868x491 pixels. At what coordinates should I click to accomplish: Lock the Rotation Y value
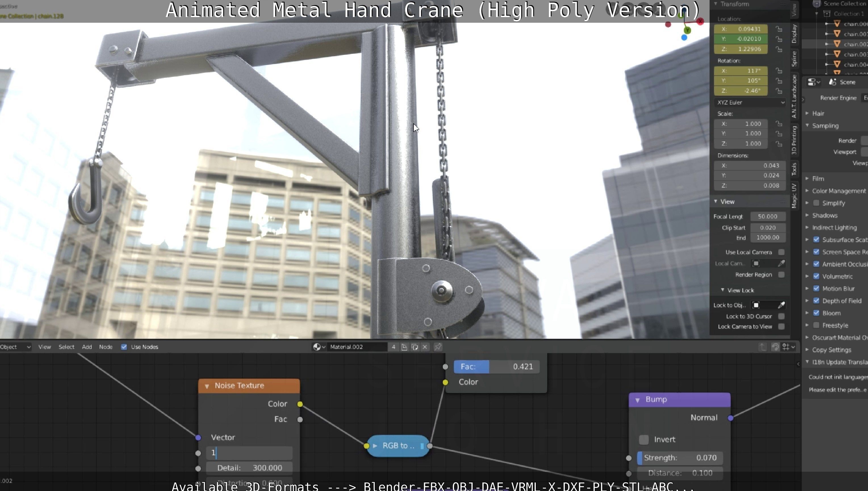pos(779,81)
